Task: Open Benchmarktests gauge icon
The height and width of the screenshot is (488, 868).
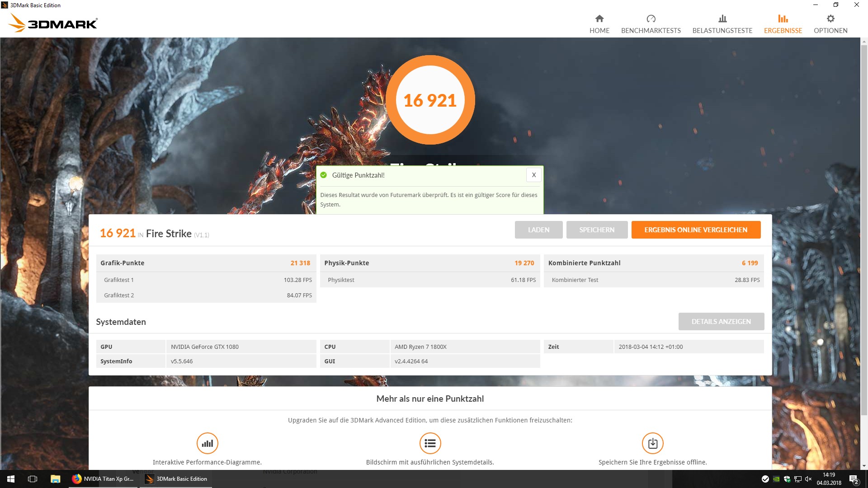Action: point(651,19)
